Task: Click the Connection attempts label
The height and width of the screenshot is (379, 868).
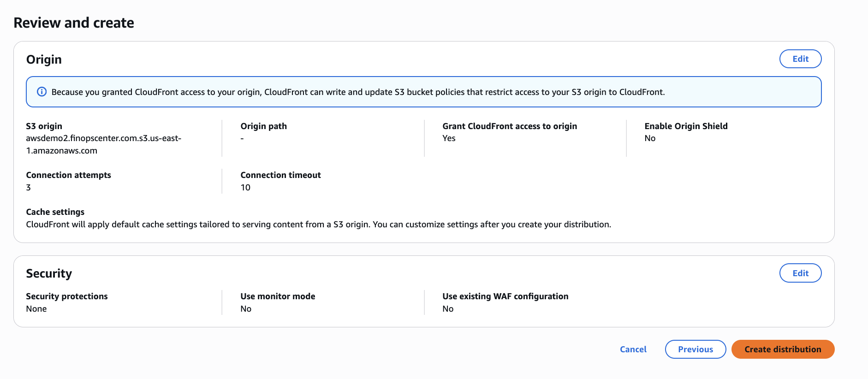Action: (x=68, y=175)
